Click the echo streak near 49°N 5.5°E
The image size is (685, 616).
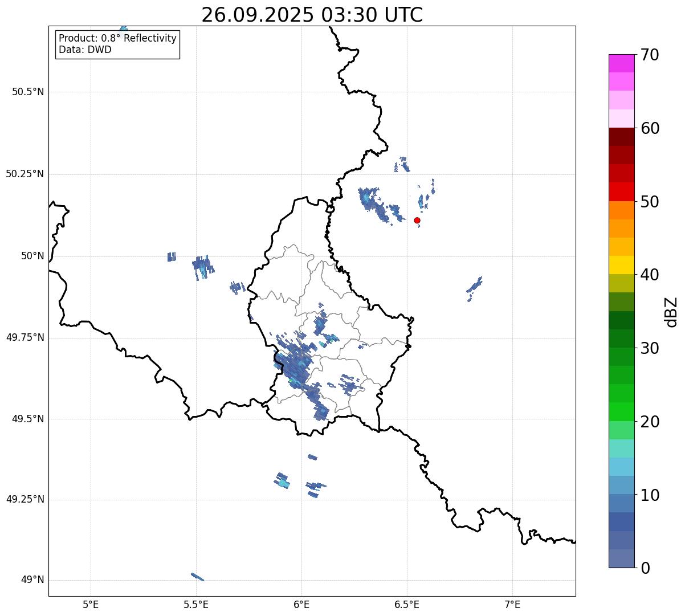(x=197, y=577)
